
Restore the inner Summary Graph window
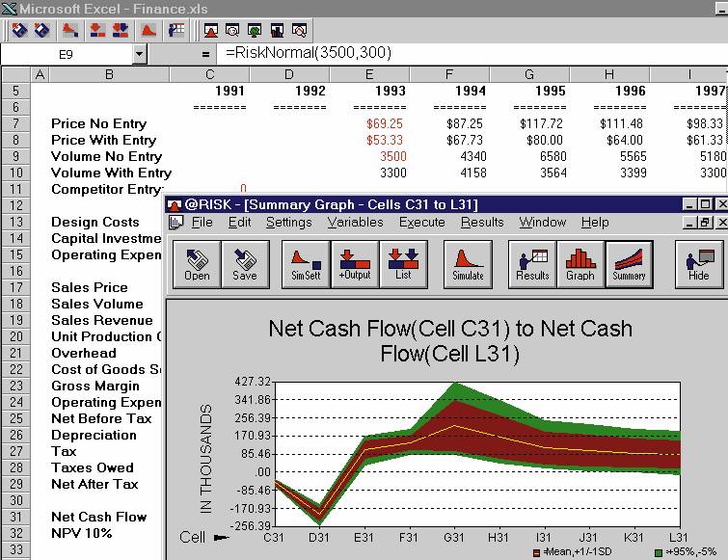705,223
